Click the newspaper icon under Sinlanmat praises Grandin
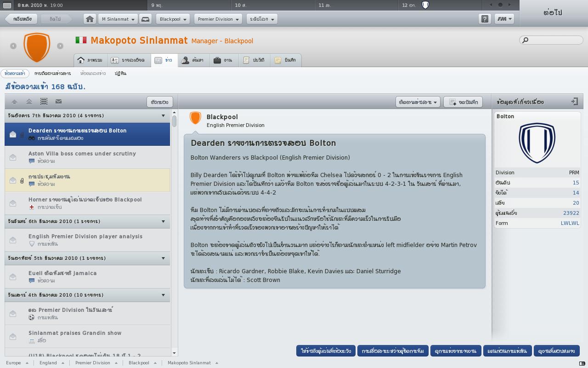Image resolution: width=588 pixels, height=368 pixels. click(32, 340)
